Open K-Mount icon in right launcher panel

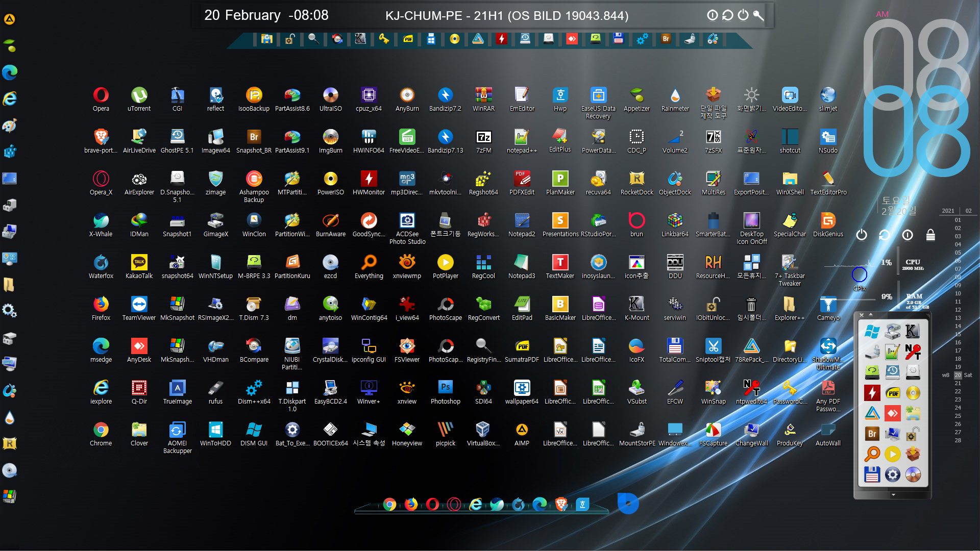click(x=913, y=332)
